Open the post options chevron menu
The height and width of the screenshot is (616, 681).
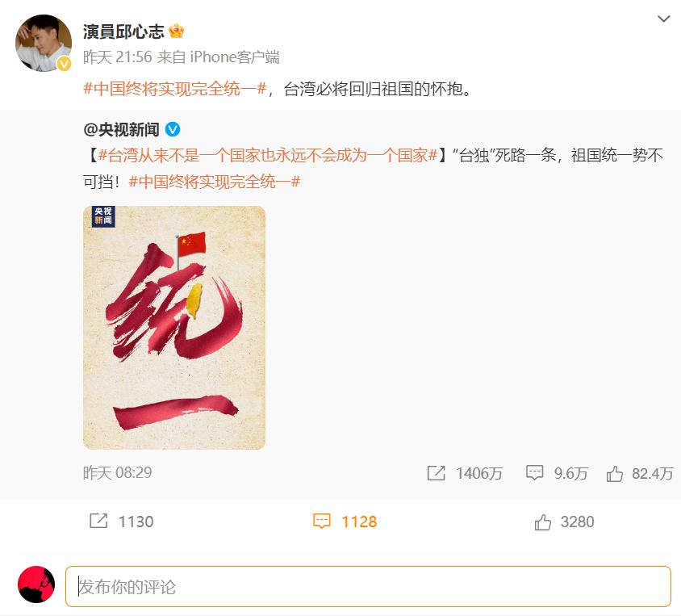click(x=663, y=19)
